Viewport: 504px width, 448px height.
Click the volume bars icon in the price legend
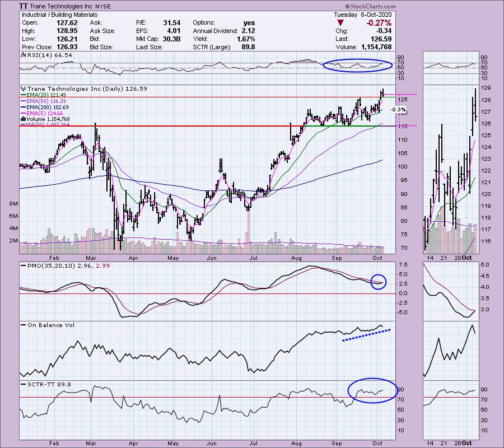tap(23, 119)
